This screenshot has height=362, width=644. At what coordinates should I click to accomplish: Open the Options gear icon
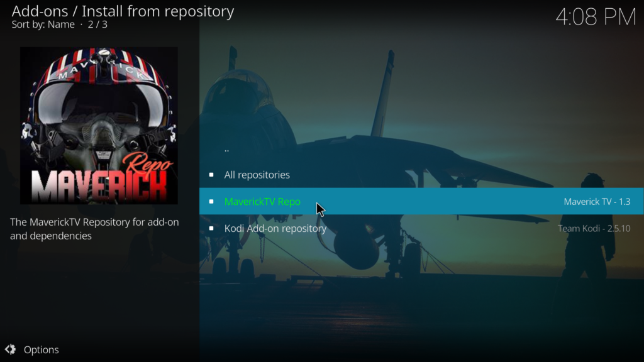coord(10,349)
